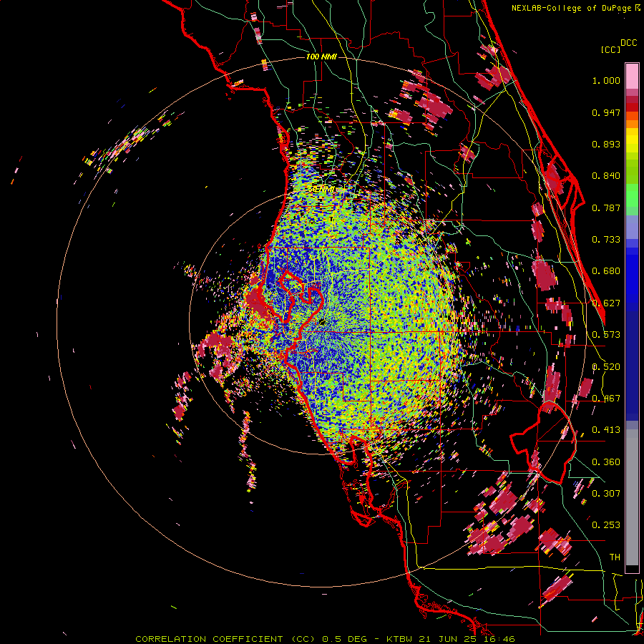Screen dimensions: 644x644
Task: Select the 0.787 legend value
Action: click(x=606, y=208)
